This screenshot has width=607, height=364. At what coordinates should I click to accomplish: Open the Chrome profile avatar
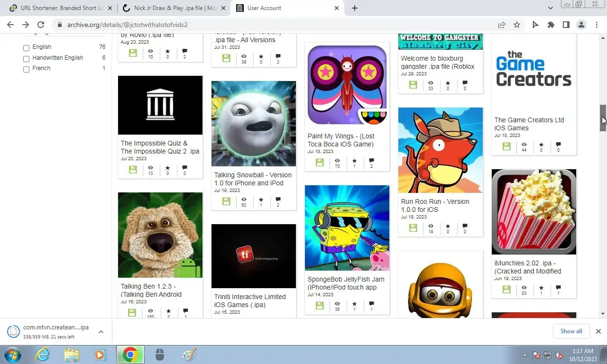(x=581, y=25)
